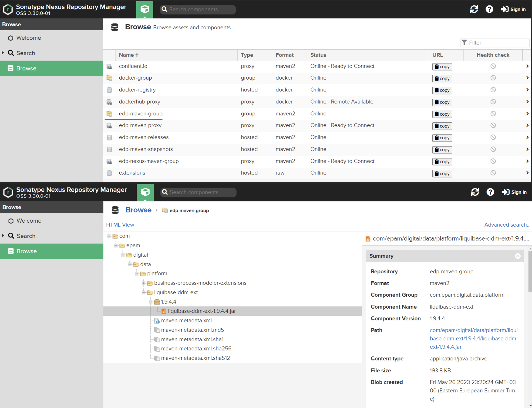The height and width of the screenshot is (408, 532).
Task: Click the jar file icon in tree
Action: pos(164,311)
